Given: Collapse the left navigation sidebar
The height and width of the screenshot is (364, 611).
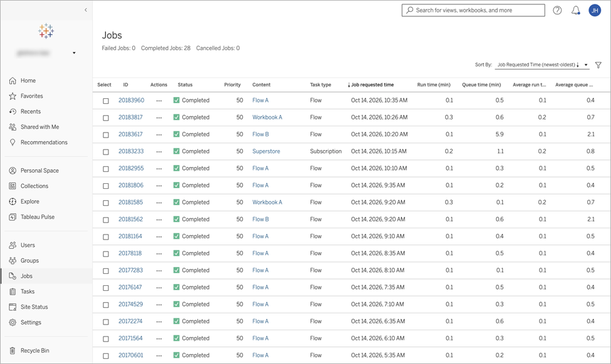Looking at the screenshot, I should [86, 10].
